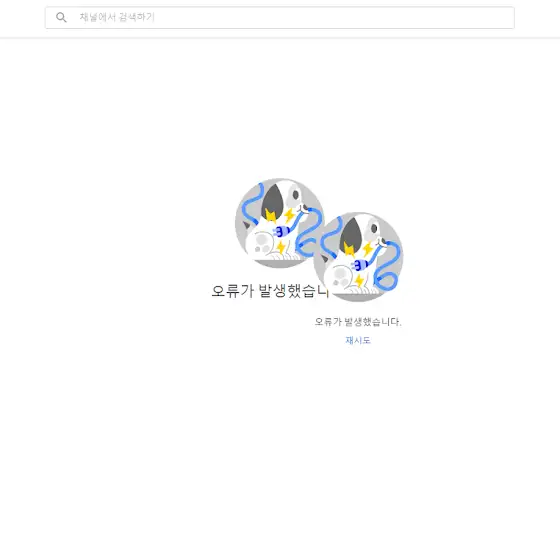560x560 pixels.
Task: Click the blue plug in right illustration
Action: 360,265
